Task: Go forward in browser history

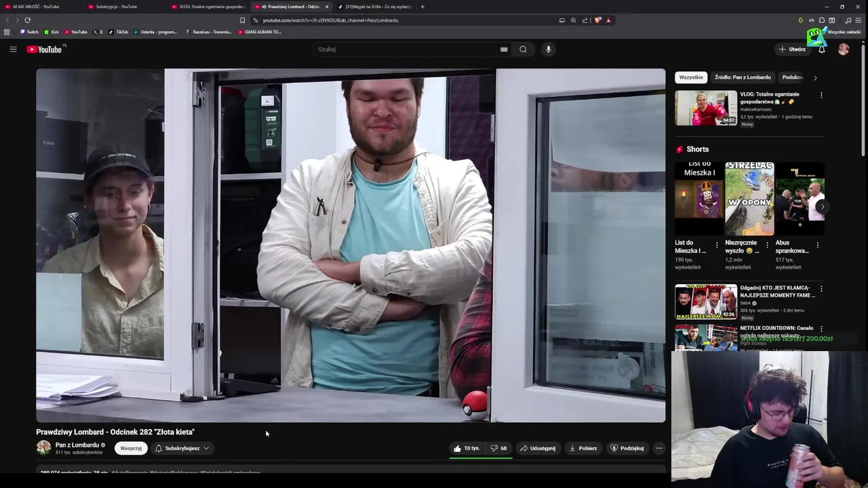Action: point(18,20)
